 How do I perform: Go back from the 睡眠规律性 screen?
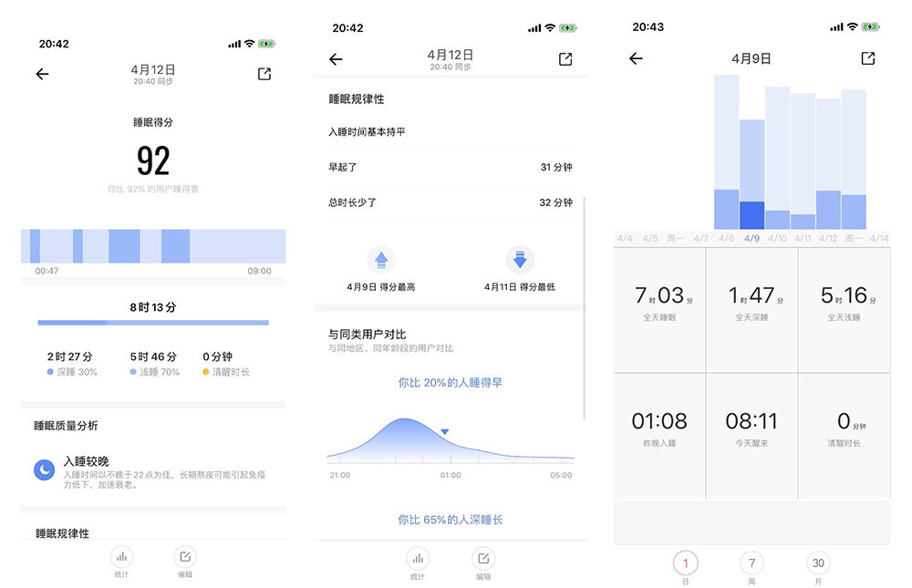(336, 59)
